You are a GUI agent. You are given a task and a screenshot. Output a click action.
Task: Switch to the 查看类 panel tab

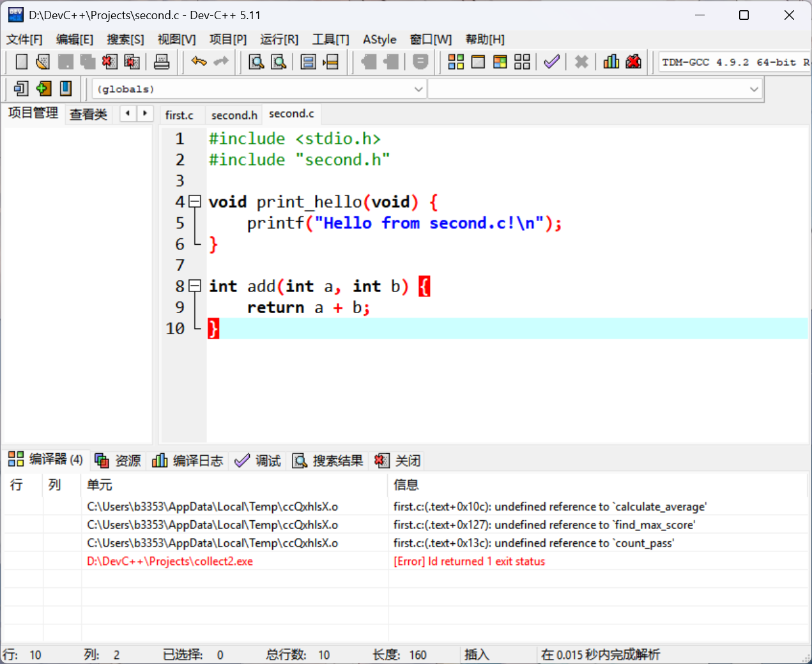pos(88,114)
